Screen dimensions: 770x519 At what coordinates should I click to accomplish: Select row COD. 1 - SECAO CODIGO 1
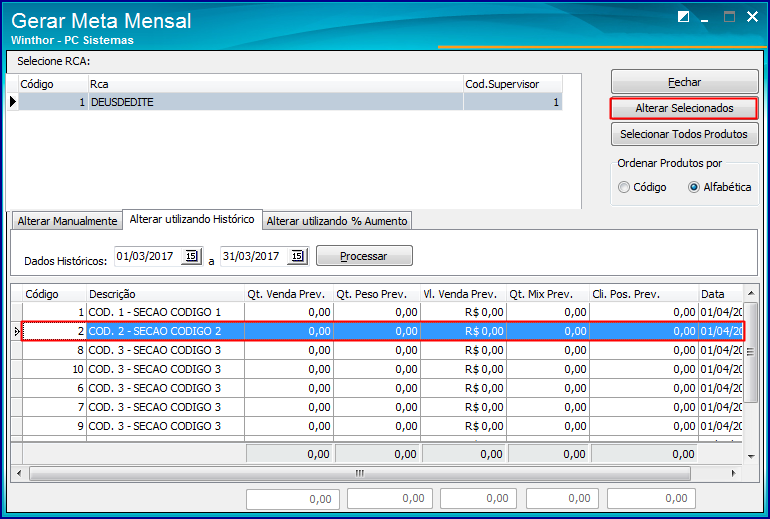383,312
